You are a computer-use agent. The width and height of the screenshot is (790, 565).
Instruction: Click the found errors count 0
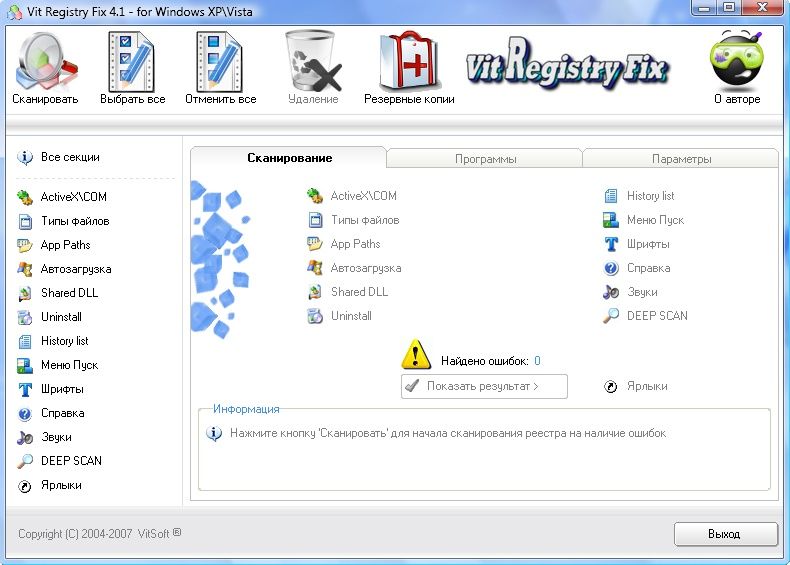(537, 361)
